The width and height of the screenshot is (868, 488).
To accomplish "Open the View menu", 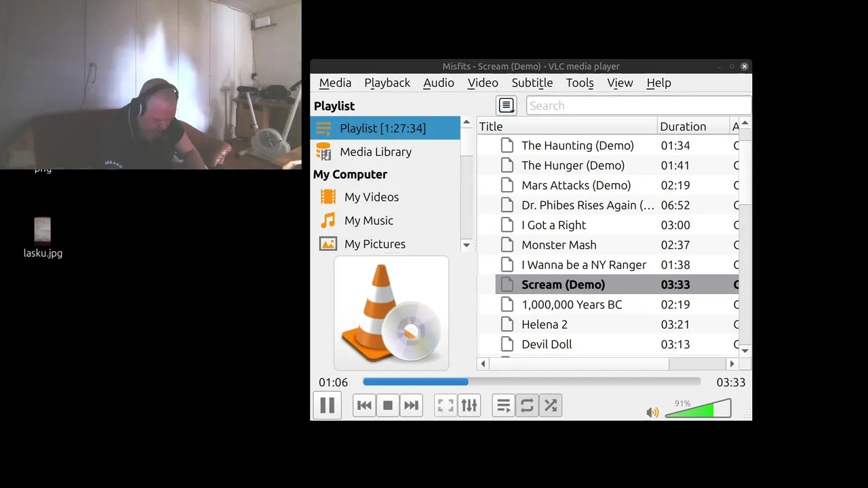I will pyautogui.click(x=620, y=83).
